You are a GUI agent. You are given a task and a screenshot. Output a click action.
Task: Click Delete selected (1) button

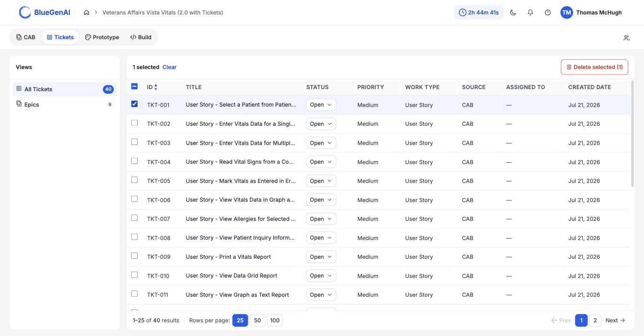tap(595, 67)
